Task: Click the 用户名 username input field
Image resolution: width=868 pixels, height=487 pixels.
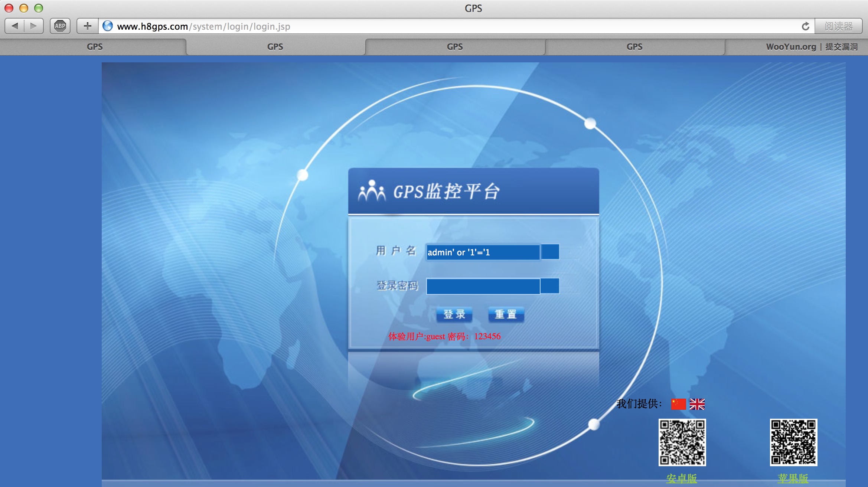Action: (483, 252)
